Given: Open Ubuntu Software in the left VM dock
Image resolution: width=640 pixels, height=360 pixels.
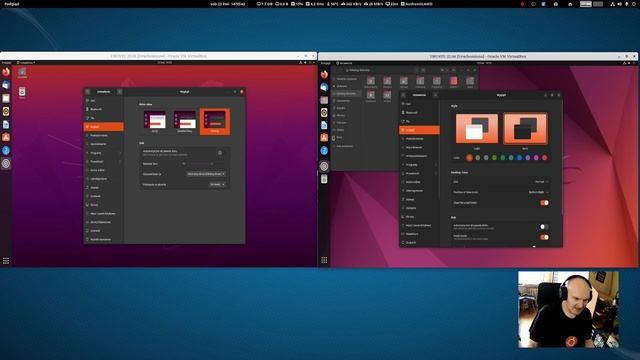Looking at the screenshot, I should click(6, 137).
